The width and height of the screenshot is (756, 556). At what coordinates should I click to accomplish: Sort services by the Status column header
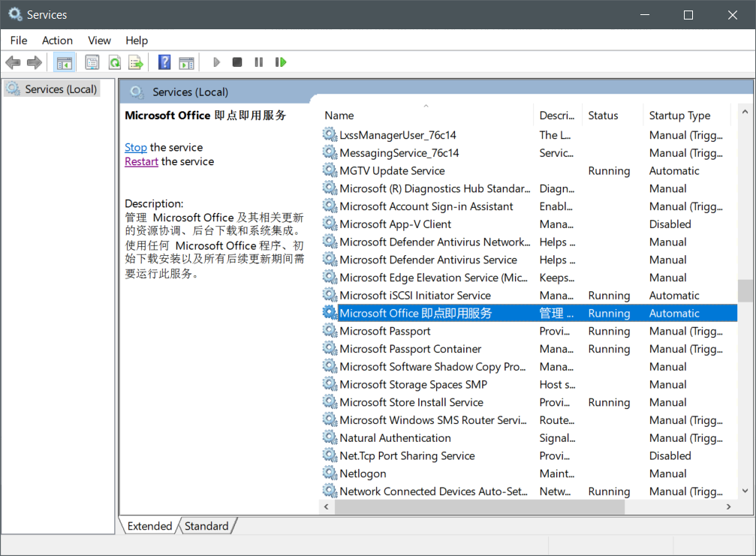pos(603,116)
